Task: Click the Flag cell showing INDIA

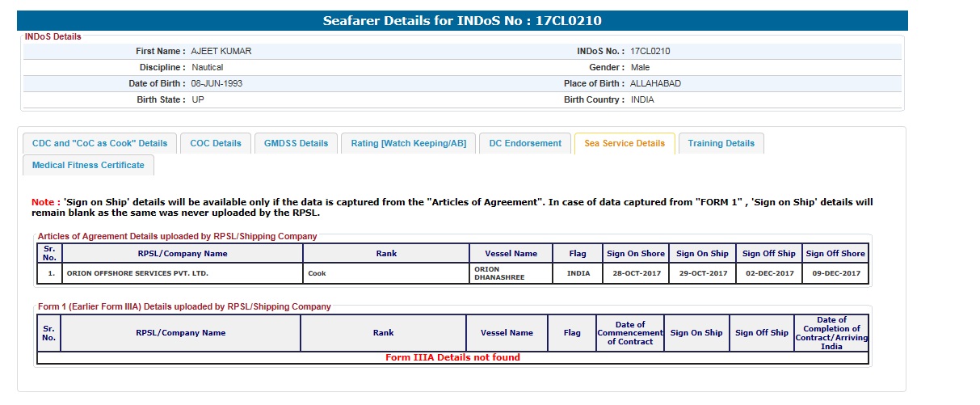Action: click(x=578, y=273)
